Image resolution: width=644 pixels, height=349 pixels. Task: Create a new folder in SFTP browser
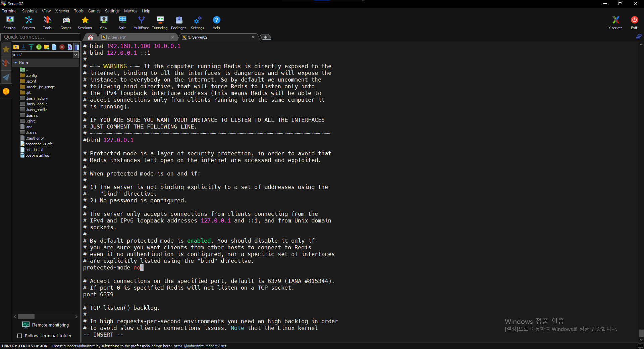click(47, 47)
